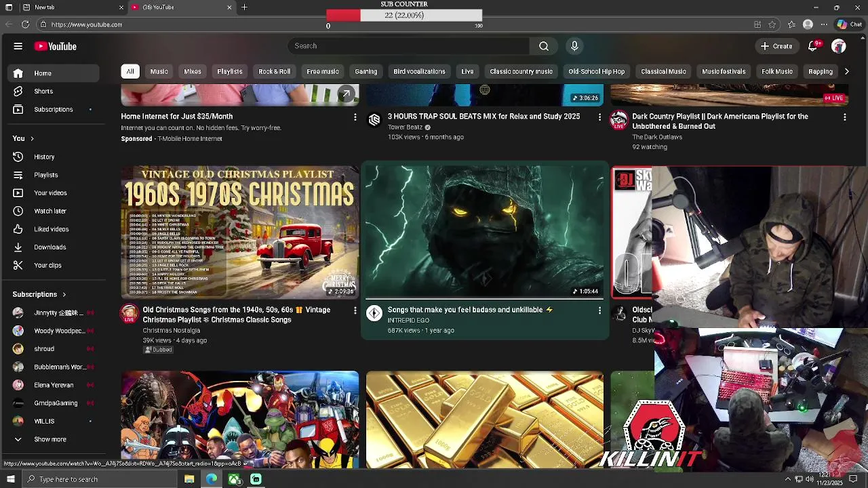The width and height of the screenshot is (868, 488).
Task: Reload the page with browser refresh
Action: tap(25, 24)
